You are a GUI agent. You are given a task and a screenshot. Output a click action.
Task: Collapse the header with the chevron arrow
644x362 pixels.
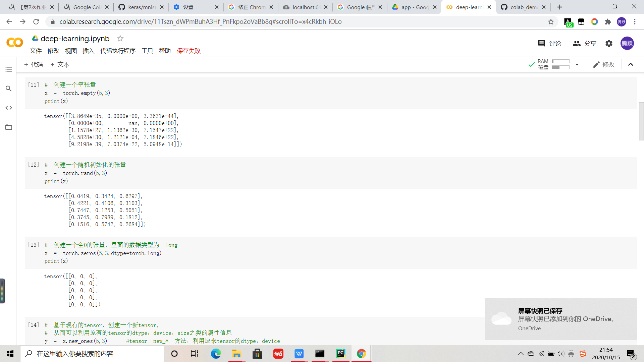click(x=631, y=64)
